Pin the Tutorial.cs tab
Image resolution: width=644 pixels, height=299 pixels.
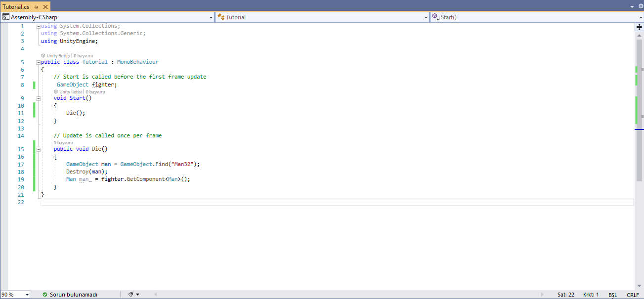click(x=37, y=7)
